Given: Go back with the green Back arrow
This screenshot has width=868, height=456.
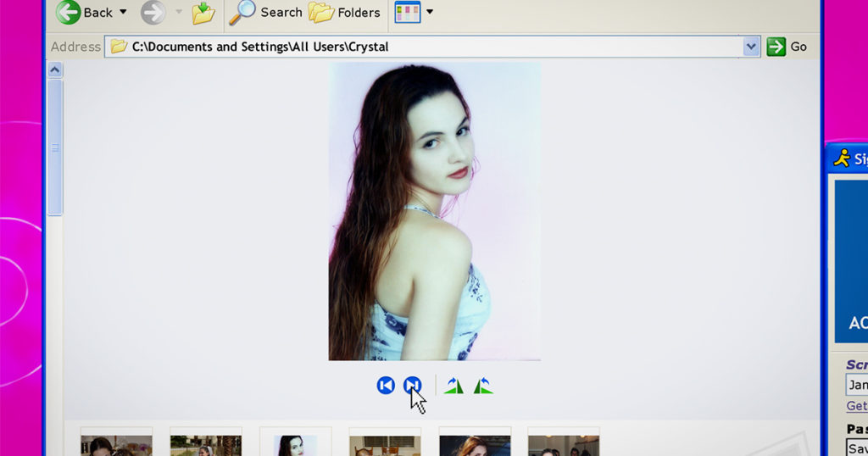Looking at the screenshot, I should click(x=69, y=12).
